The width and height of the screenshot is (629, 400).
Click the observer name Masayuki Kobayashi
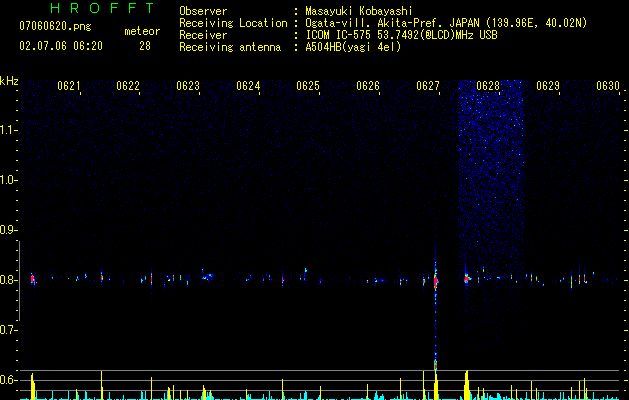coord(359,11)
